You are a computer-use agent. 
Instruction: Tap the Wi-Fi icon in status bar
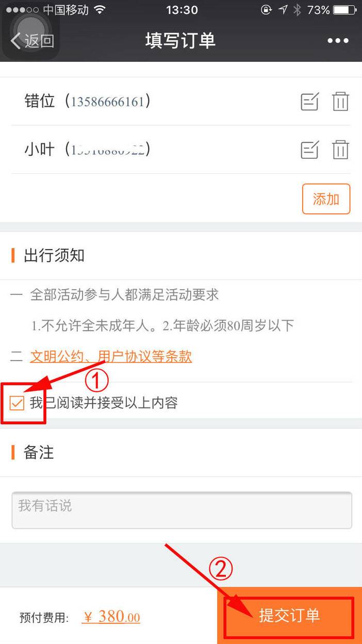coord(100,10)
